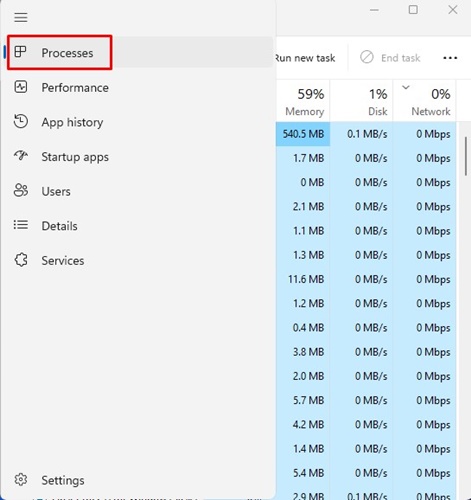Screen dimensions: 471x500
Task: Click the Details list icon
Action: (x=21, y=225)
